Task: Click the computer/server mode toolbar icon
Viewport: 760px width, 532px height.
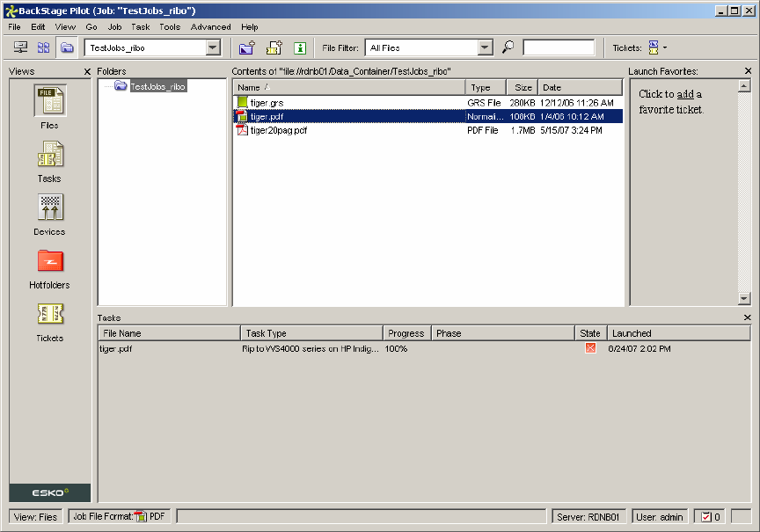Action: click(x=20, y=47)
